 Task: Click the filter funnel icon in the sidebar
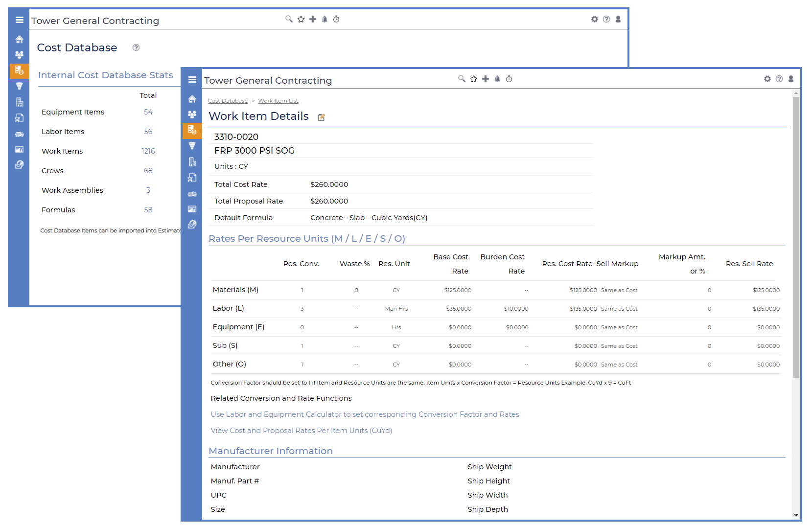(192, 145)
